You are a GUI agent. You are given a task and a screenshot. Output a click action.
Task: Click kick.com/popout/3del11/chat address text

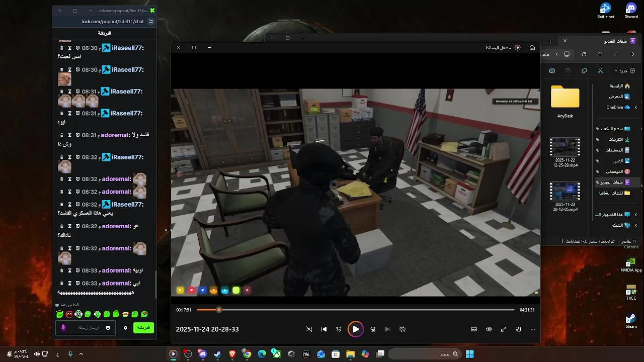113,22
